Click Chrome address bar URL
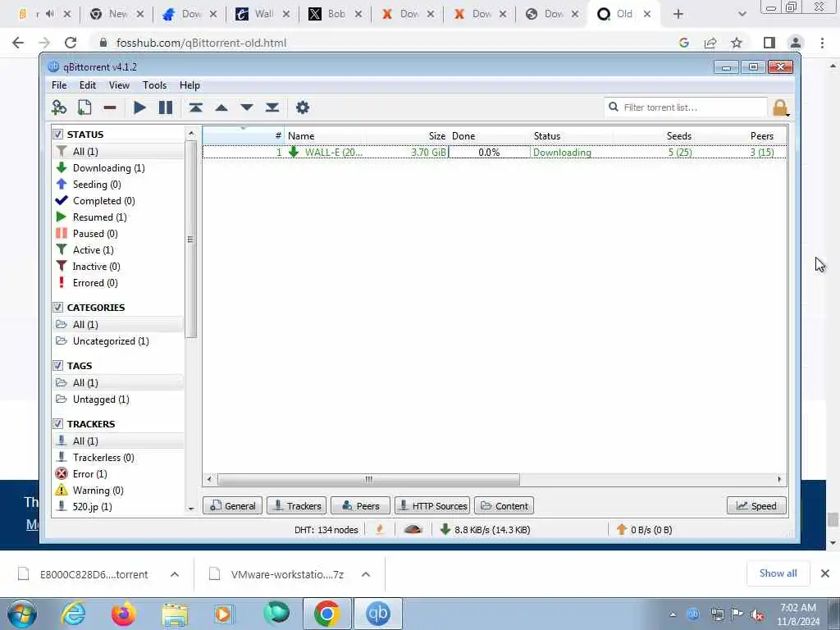This screenshot has height=630, width=840. coord(202,43)
